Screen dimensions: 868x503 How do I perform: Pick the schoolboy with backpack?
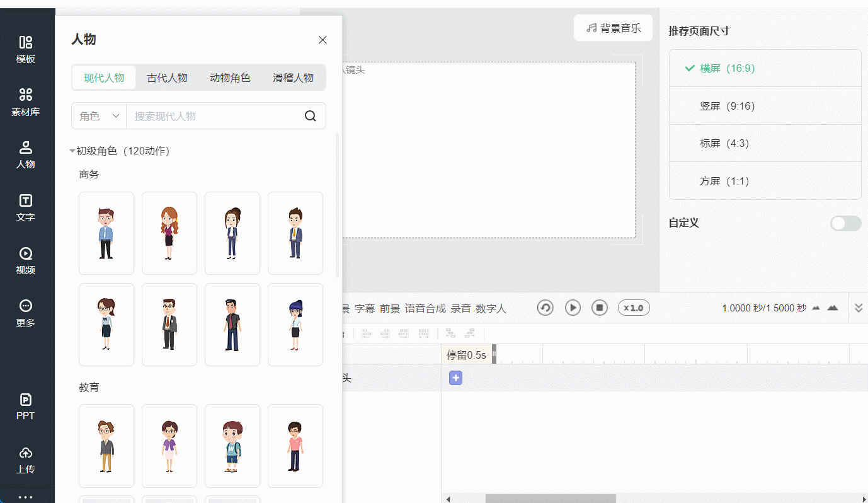[232, 446]
